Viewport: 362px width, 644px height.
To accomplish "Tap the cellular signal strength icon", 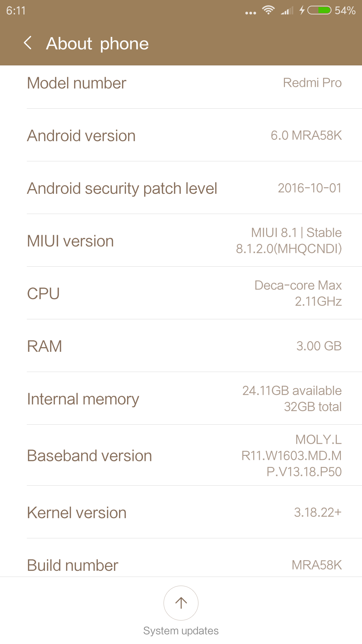I will point(287,11).
